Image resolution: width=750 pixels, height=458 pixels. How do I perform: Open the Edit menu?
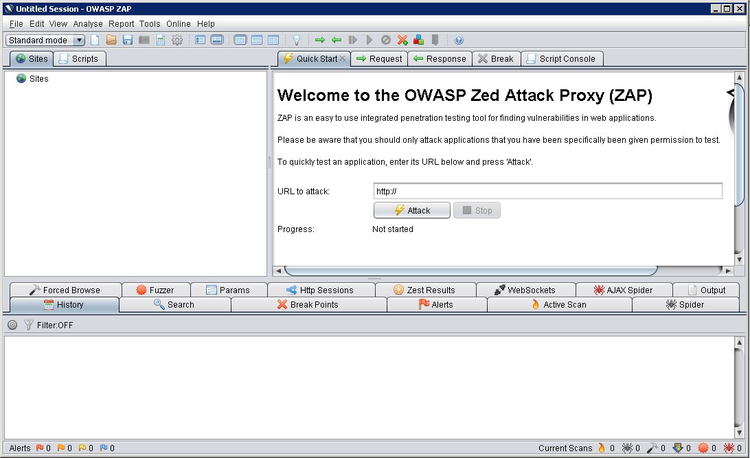[36, 24]
